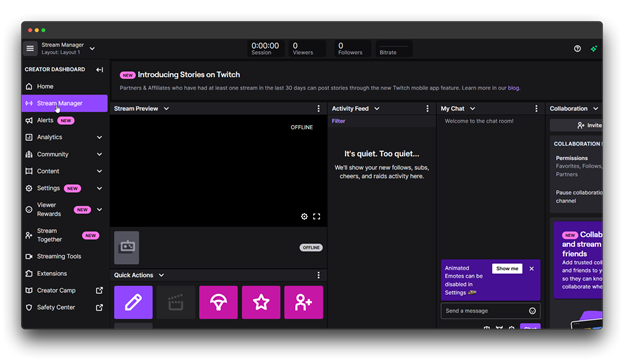The height and width of the screenshot is (361, 624).
Task: Click the Edit Stream Info pencil action
Action: tap(133, 302)
